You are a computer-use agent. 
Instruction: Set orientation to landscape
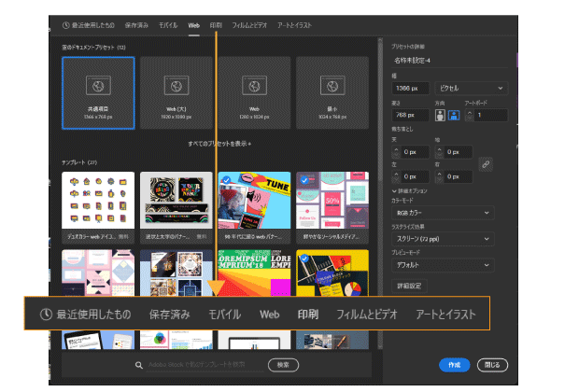coord(456,116)
